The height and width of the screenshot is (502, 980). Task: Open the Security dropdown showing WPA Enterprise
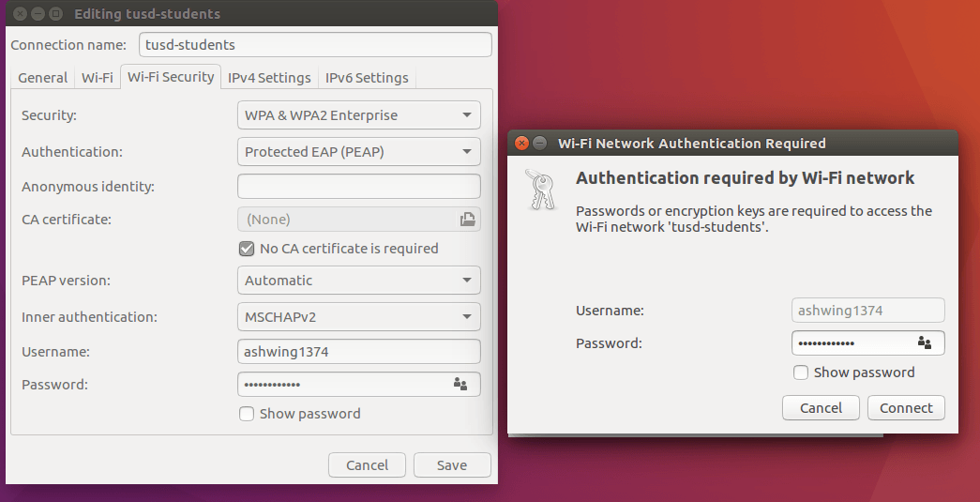358,115
